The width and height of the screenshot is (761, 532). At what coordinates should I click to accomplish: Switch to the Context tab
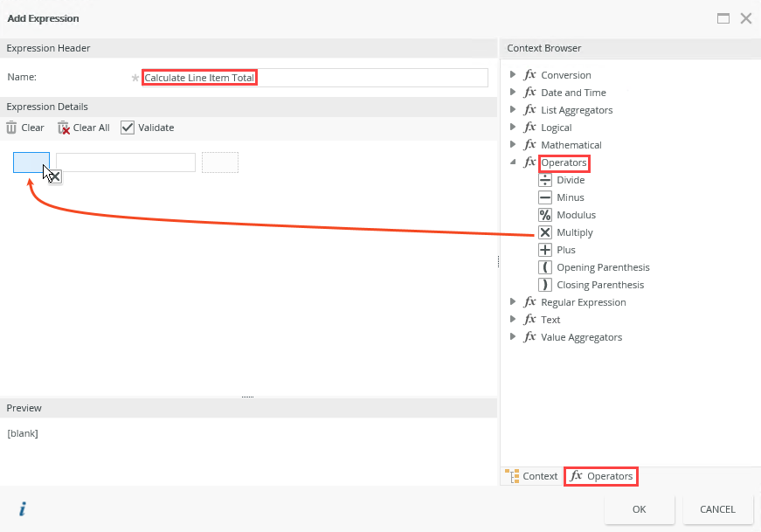point(531,476)
